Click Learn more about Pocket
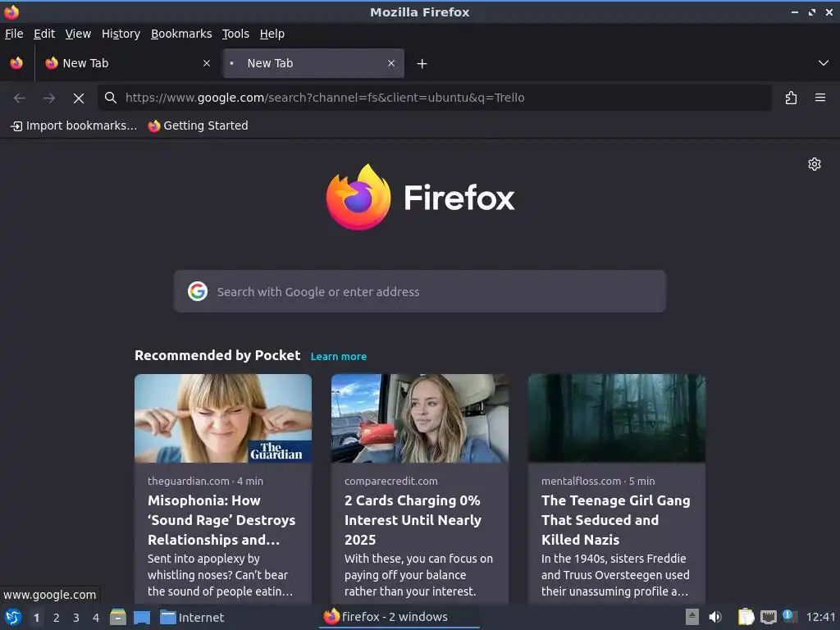This screenshot has width=840, height=630. click(x=339, y=356)
